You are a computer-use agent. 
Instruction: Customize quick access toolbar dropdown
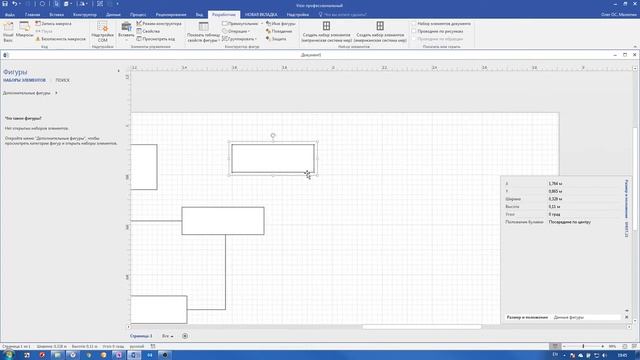(117, 4)
